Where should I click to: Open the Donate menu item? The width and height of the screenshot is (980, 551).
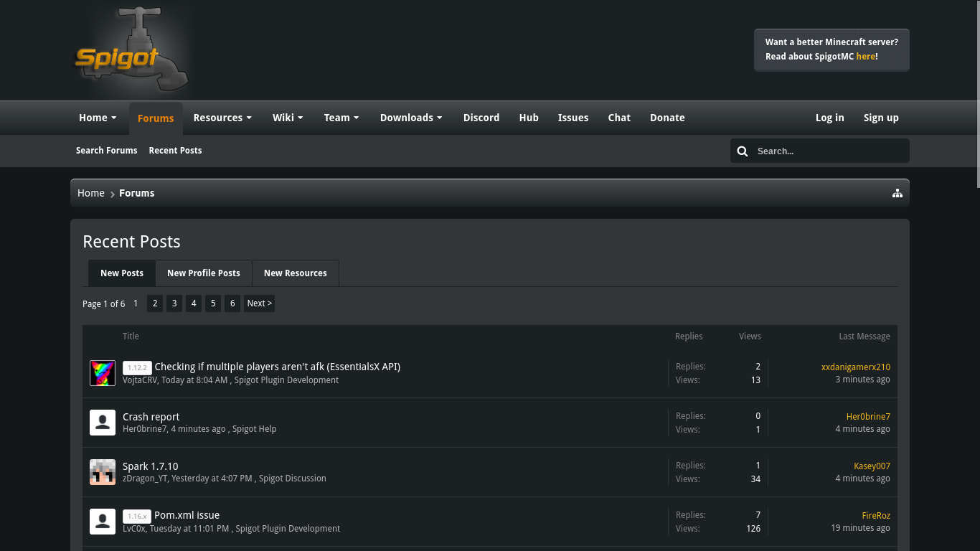pyautogui.click(x=667, y=118)
